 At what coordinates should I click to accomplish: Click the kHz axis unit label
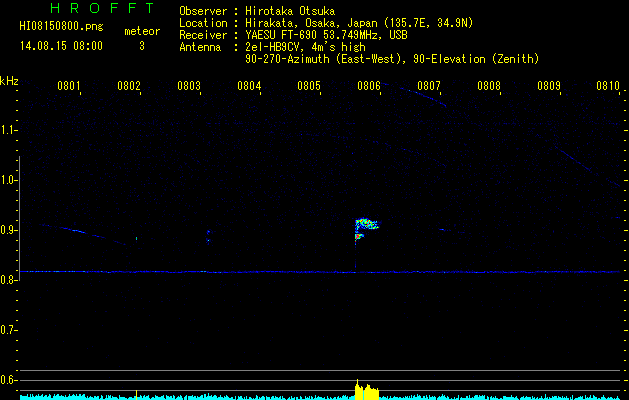tap(9, 81)
